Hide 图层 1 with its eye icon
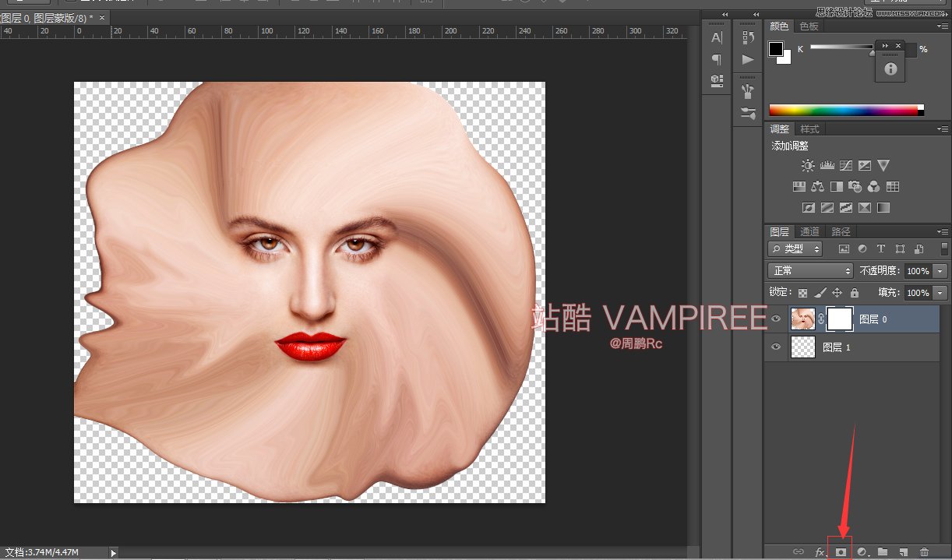 tap(775, 347)
